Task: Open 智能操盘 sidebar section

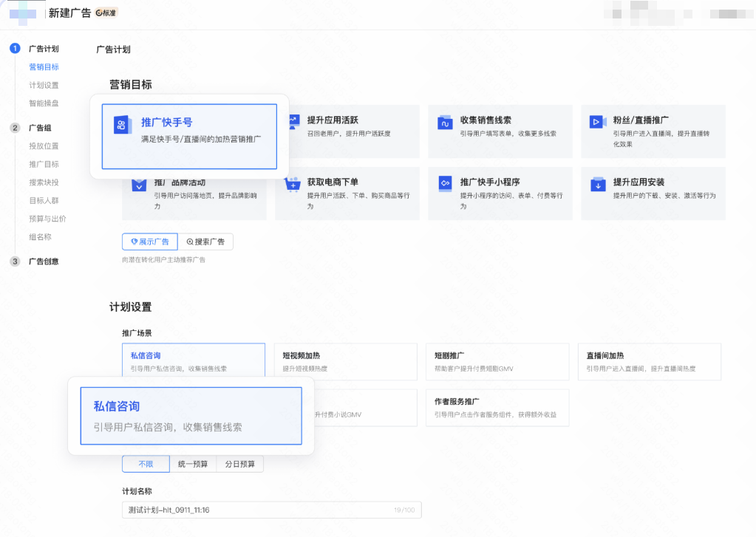Action: point(44,103)
